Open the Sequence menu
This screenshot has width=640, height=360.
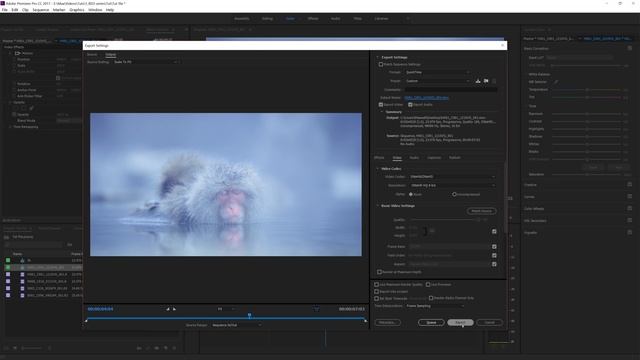[x=40, y=10]
